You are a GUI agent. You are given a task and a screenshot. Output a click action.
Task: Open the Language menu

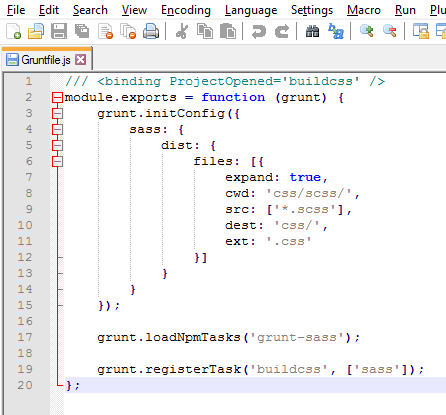point(251,10)
